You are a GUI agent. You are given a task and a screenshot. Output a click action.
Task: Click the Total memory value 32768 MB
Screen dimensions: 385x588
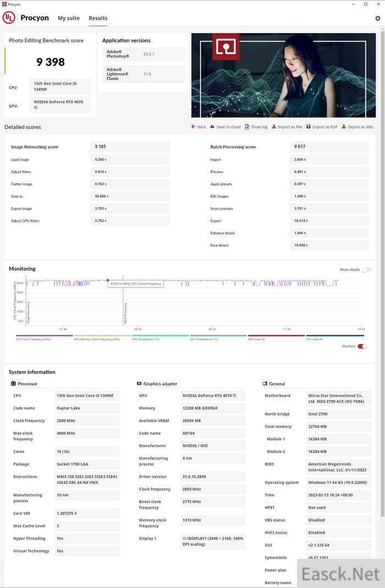pyautogui.click(x=339, y=426)
